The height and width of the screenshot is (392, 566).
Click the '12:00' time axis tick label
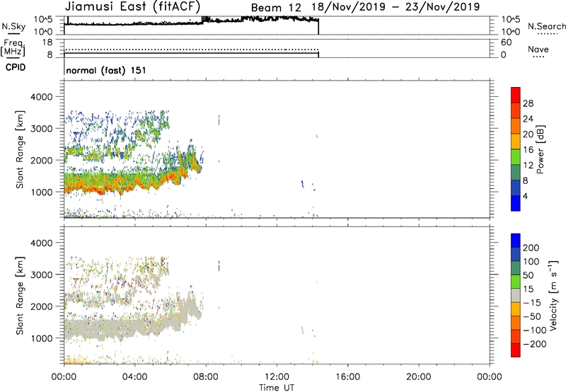coord(277,377)
